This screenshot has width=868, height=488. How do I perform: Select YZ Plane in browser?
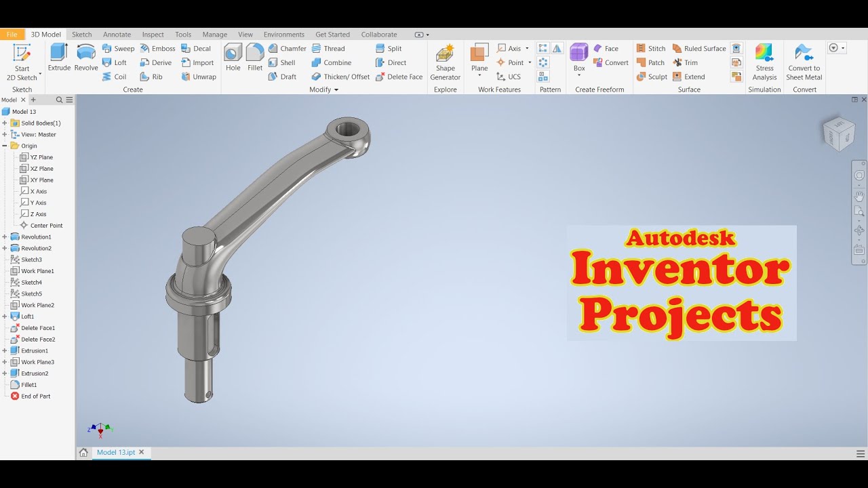(x=37, y=157)
